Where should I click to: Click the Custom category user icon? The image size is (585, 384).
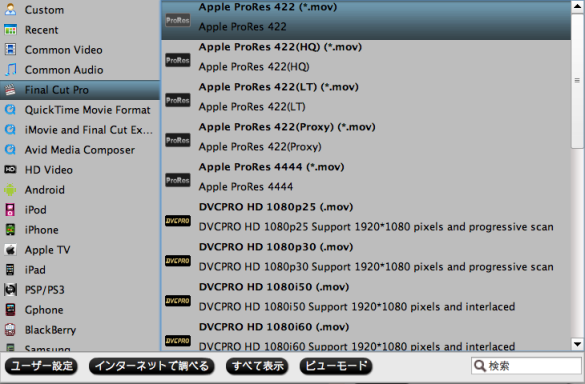[x=10, y=10]
